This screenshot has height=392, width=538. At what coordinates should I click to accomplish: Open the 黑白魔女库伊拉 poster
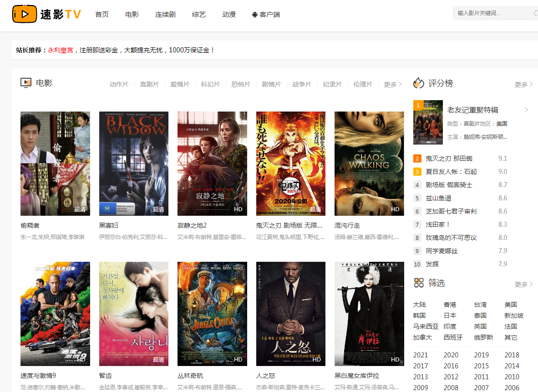[370, 314]
